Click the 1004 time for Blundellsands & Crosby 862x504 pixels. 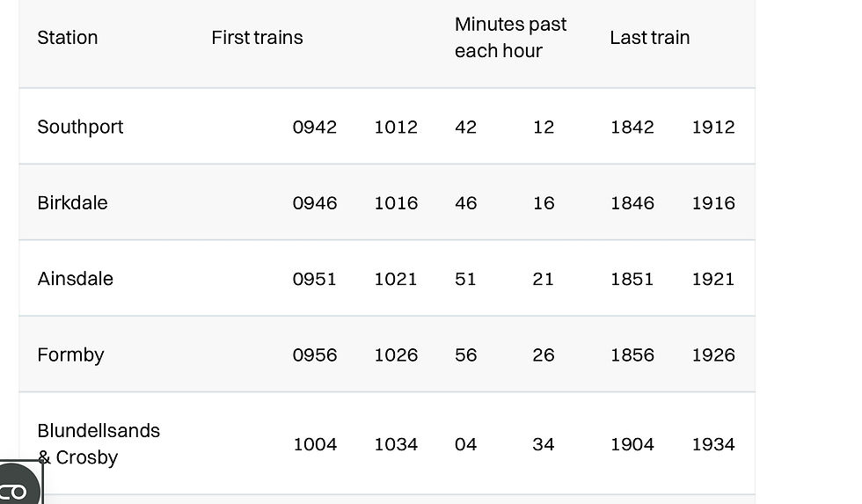[314, 444]
